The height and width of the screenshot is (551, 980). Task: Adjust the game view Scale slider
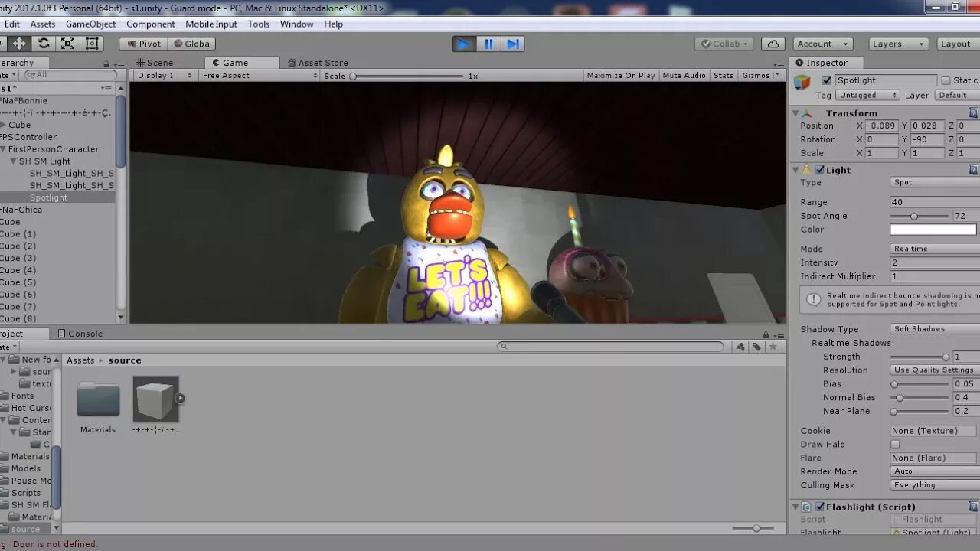tap(407, 76)
